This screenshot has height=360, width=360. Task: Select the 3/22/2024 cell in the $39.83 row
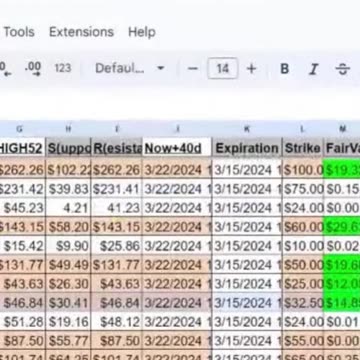[177, 189]
